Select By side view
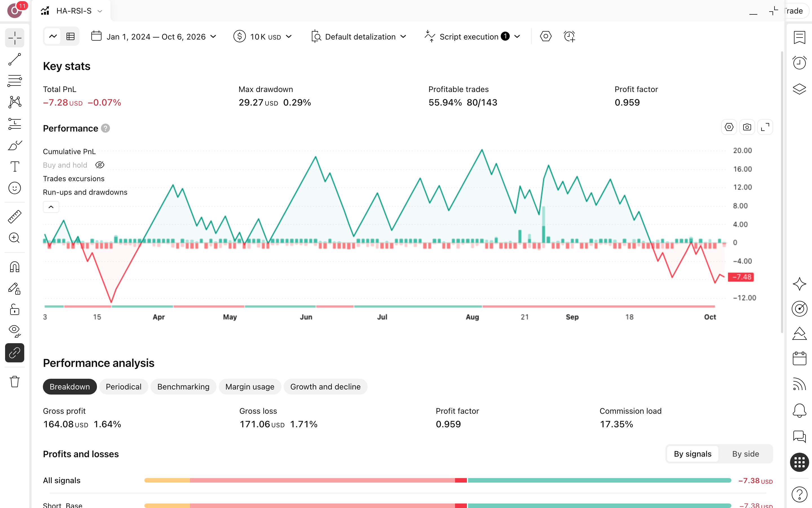Viewport: 812px width, 508px height. [x=745, y=454]
